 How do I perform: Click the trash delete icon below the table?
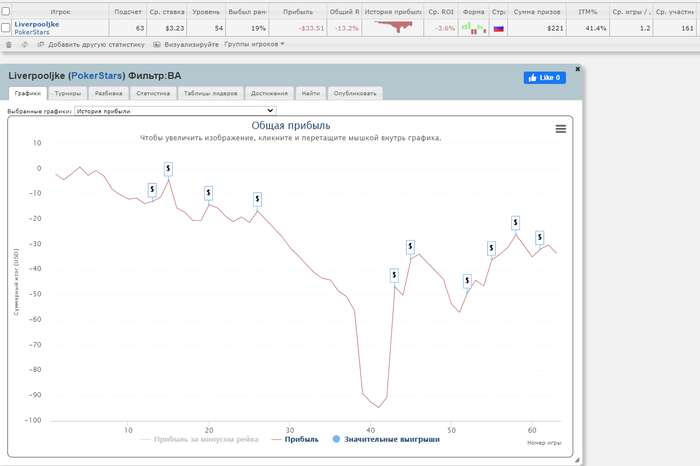click(x=8, y=45)
